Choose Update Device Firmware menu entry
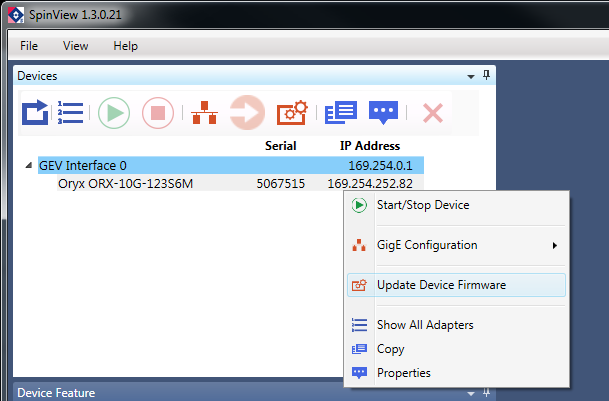The image size is (609, 401). coord(456,285)
